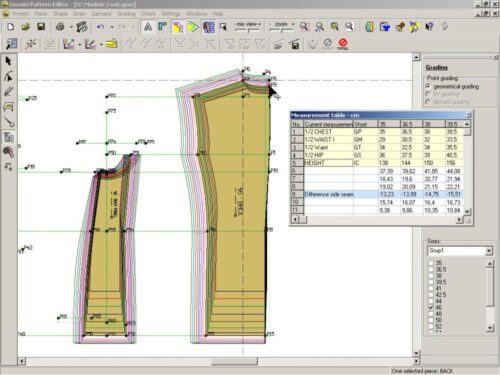500x375 pixels.
Task: Select the geometrical grading radio button
Action: [428, 86]
